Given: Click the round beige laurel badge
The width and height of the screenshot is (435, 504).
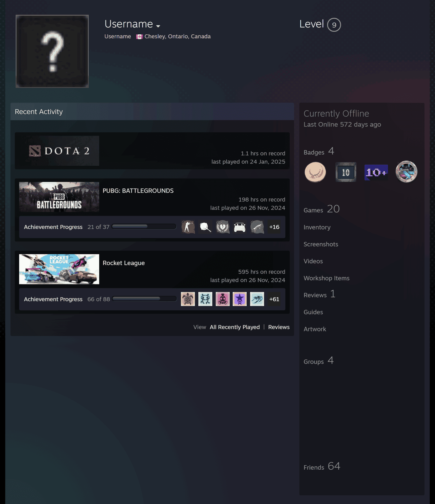Looking at the screenshot, I should coord(315,172).
